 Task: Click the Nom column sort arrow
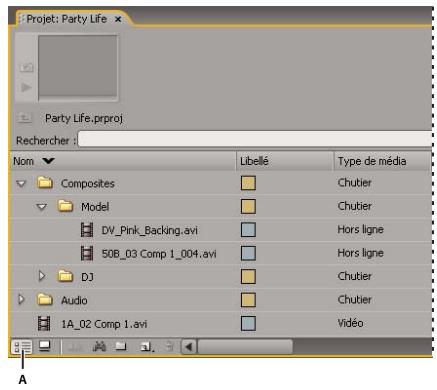coord(48,161)
